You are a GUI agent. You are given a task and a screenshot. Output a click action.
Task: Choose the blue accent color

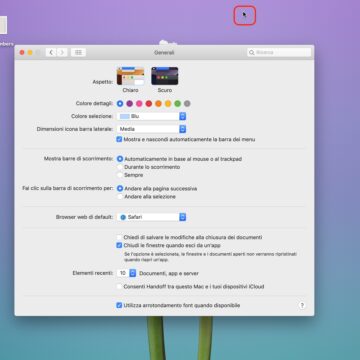pos(120,104)
